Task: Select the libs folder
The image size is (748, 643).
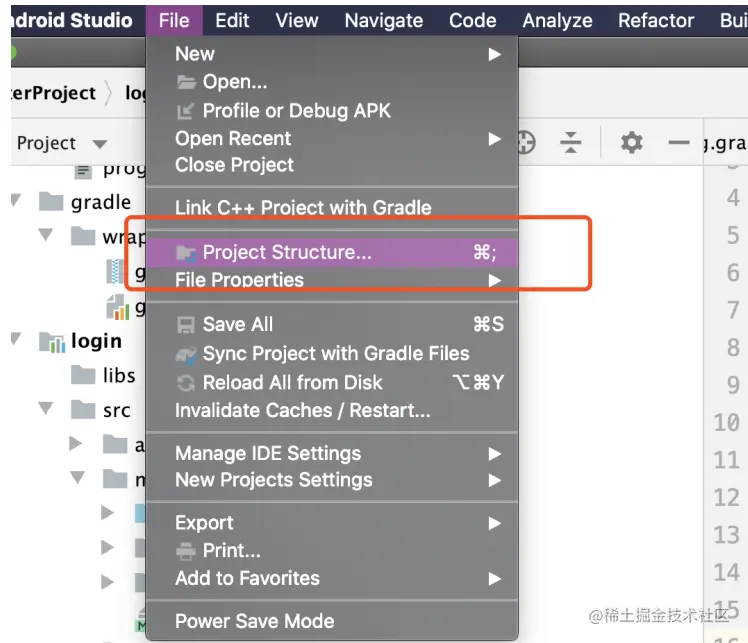Action: click(119, 375)
